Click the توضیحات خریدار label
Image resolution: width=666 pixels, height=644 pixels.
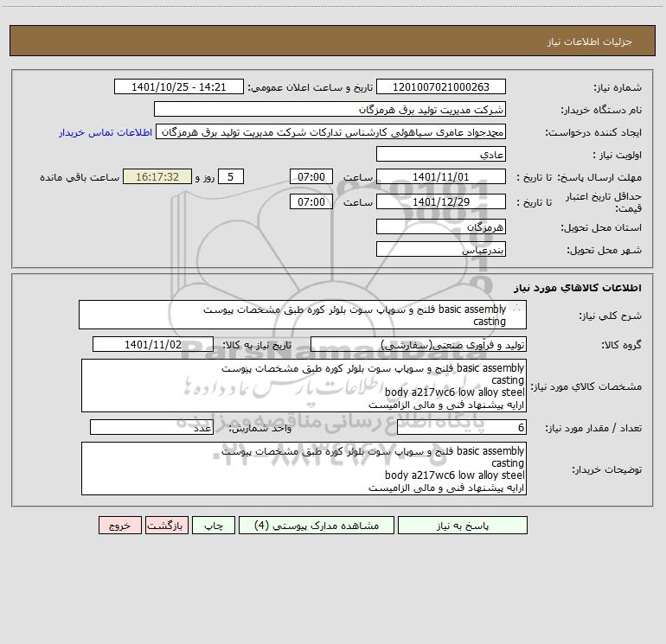pos(606,469)
